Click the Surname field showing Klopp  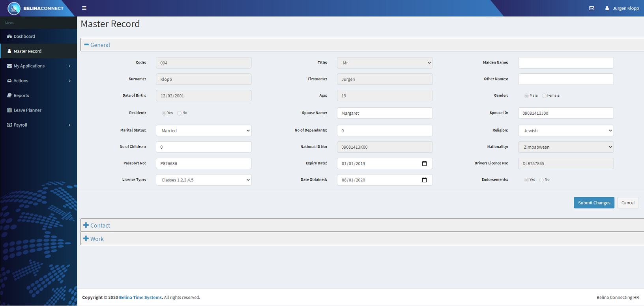coord(204,79)
